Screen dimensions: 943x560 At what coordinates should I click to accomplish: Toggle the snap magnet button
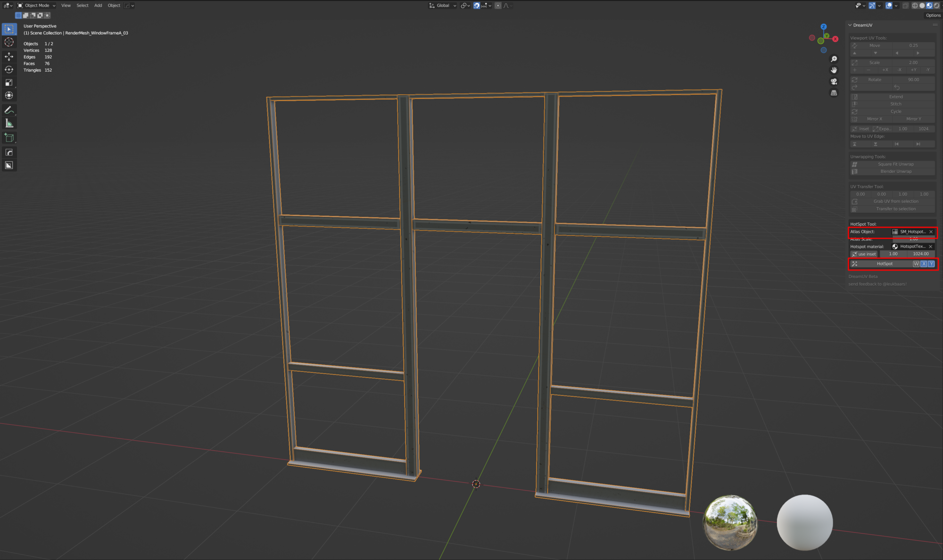(477, 6)
